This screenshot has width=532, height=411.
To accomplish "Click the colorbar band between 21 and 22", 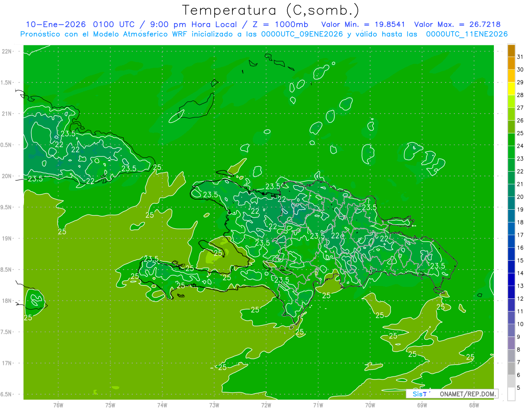I will coord(511,178).
